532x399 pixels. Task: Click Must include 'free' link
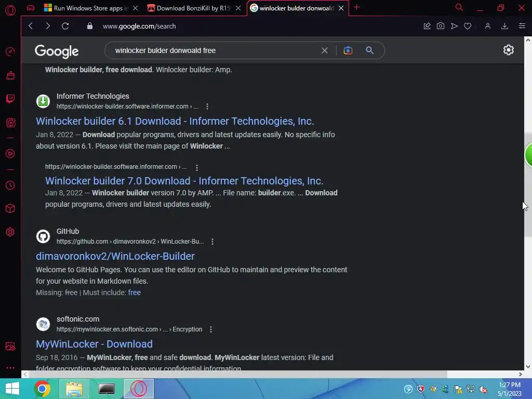coord(135,292)
